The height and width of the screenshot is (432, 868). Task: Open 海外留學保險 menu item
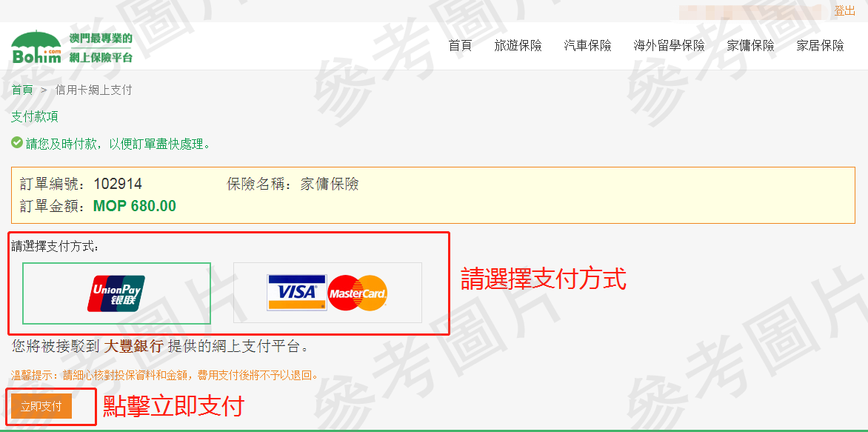click(670, 45)
